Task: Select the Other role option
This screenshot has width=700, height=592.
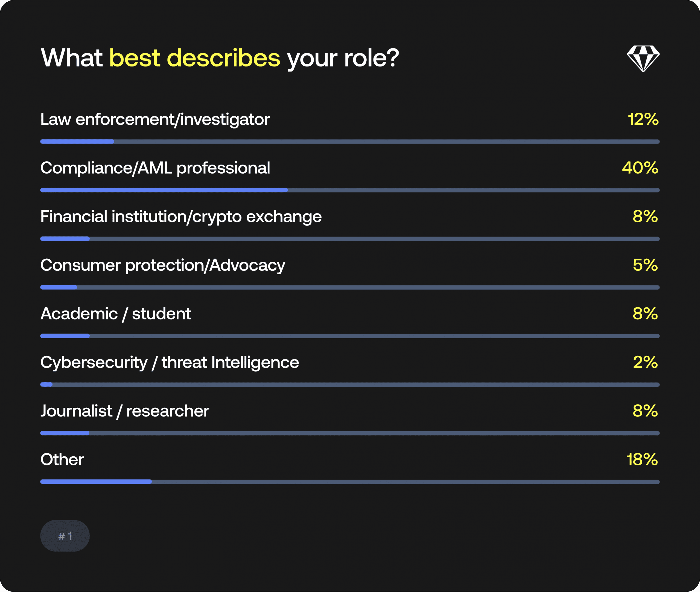Action: tap(62, 459)
